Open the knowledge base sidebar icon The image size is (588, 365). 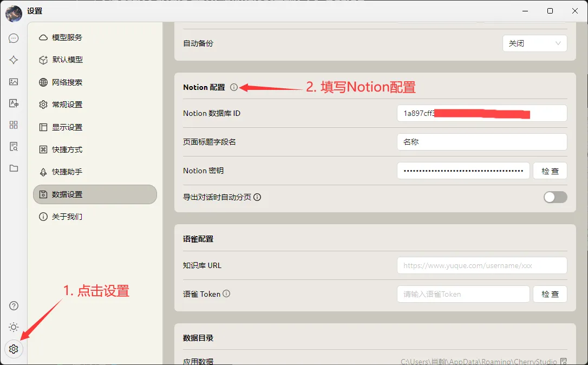click(14, 147)
